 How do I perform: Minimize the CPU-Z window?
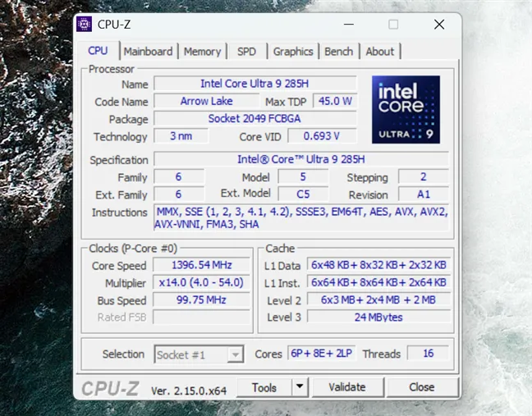349,25
